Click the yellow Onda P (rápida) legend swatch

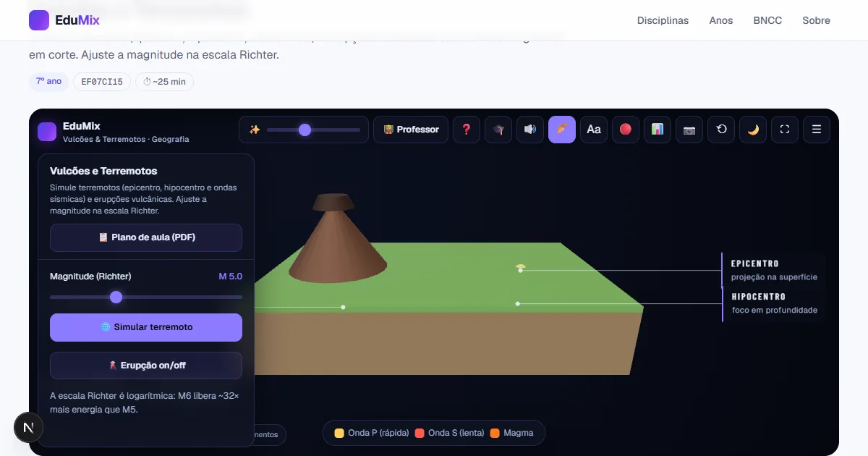pos(339,433)
